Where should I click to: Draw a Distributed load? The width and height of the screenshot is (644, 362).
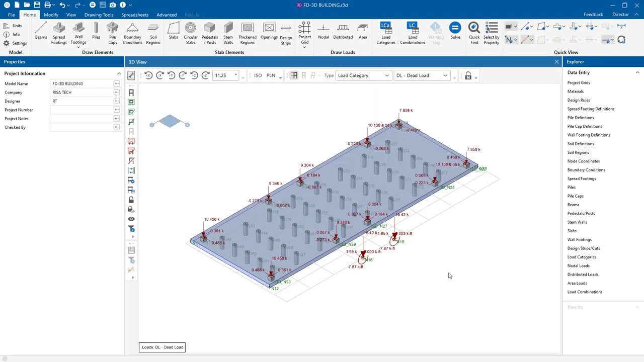[x=343, y=32]
